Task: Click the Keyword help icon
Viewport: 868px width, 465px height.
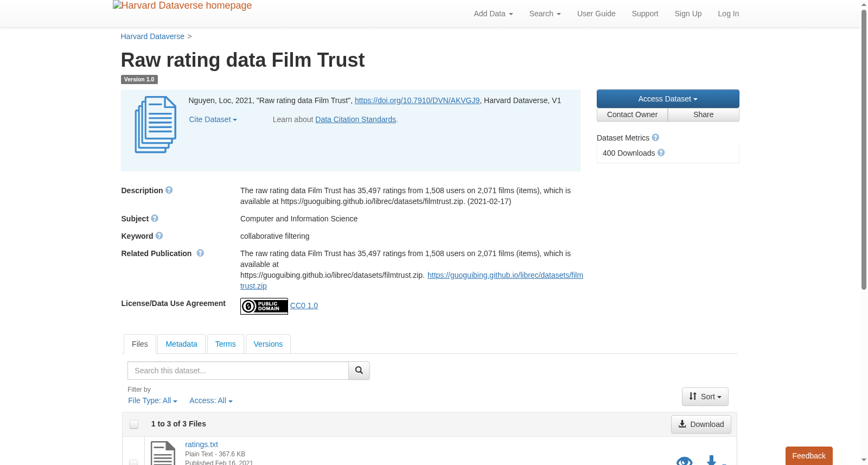Action: 159,236
